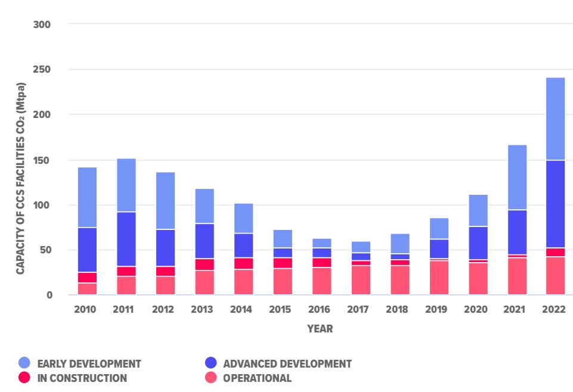This screenshot has height=392, width=573.
Task: Click the 2017 x-axis year label
Action: click(358, 310)
